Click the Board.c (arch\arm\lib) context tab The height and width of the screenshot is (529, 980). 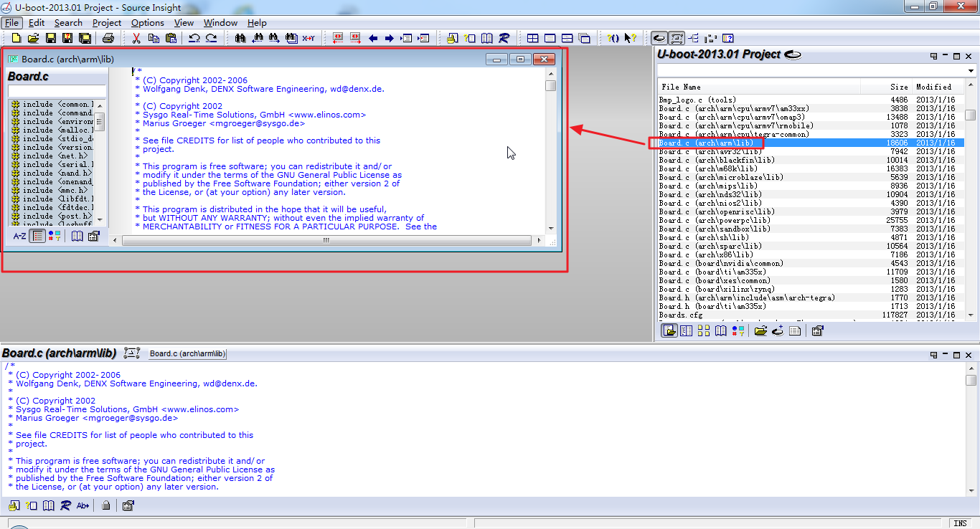point(188,353)
